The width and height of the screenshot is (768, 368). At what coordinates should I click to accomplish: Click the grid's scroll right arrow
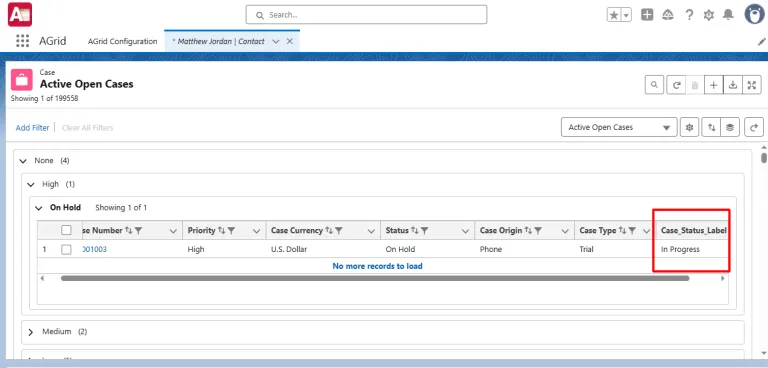722,278
